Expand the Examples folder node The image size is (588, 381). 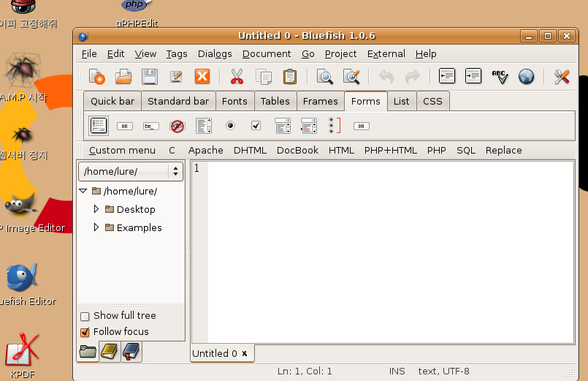[96, 227]
